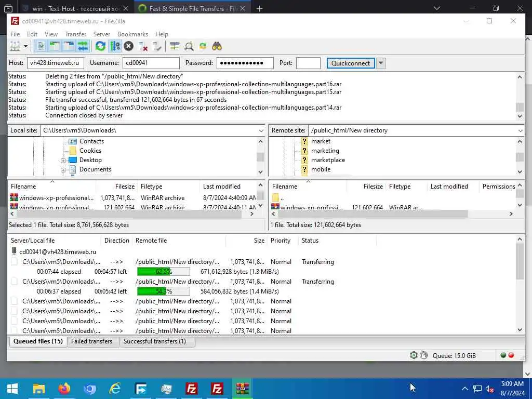Refresh the file and folder lists
The width and height of the screenshot is (532, 399).
[x=100, y=46]
